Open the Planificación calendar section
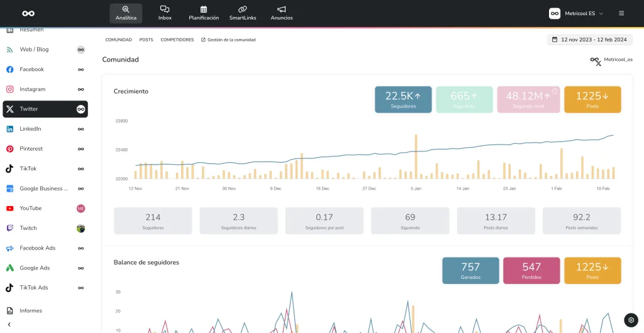The height and width of the screenshot is (333, 644). 204,13
